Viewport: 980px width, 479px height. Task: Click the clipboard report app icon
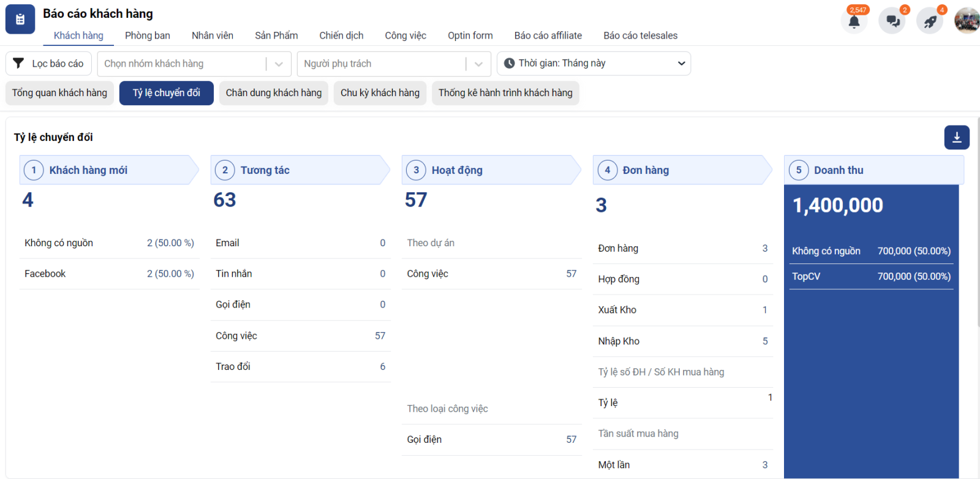pos(20,20)
